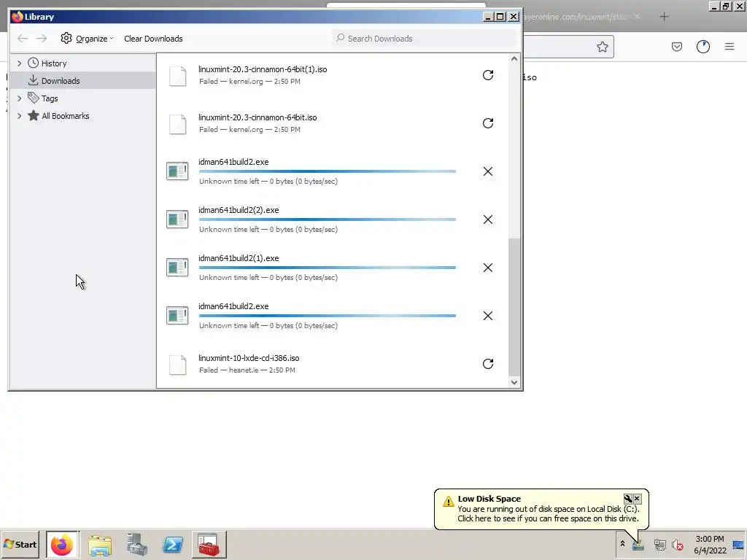The width and height of the screenshot is (747, 560).
Task: Click downloads list scroll-down arrow
Action: point(514,382)
